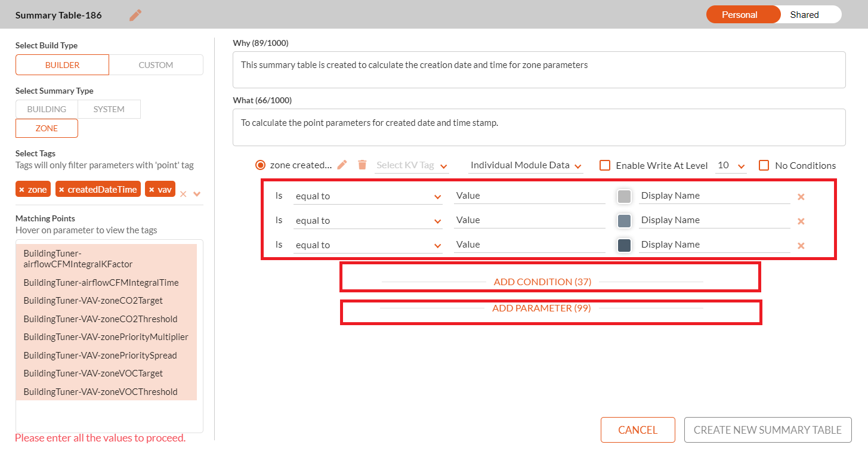Viewport: 868px width, 457px height.
Task: Click second row Display Name input
Action: 715,220
